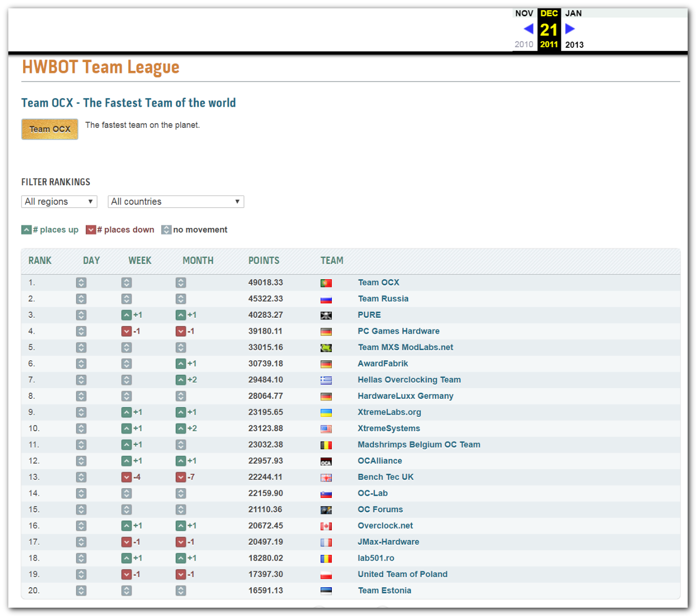Viewport: 696px width, 616px height.
Task: Select the JAN capture month
Action: (x=574, y=13)
